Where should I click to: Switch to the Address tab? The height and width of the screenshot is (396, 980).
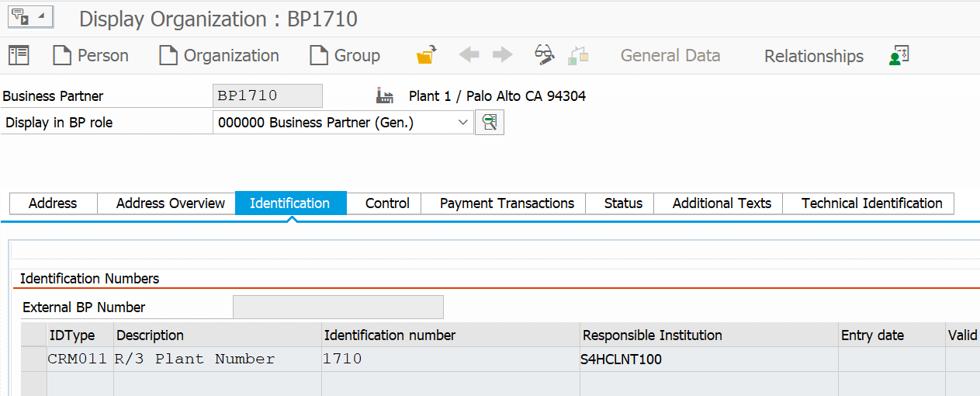pos(53,203)
